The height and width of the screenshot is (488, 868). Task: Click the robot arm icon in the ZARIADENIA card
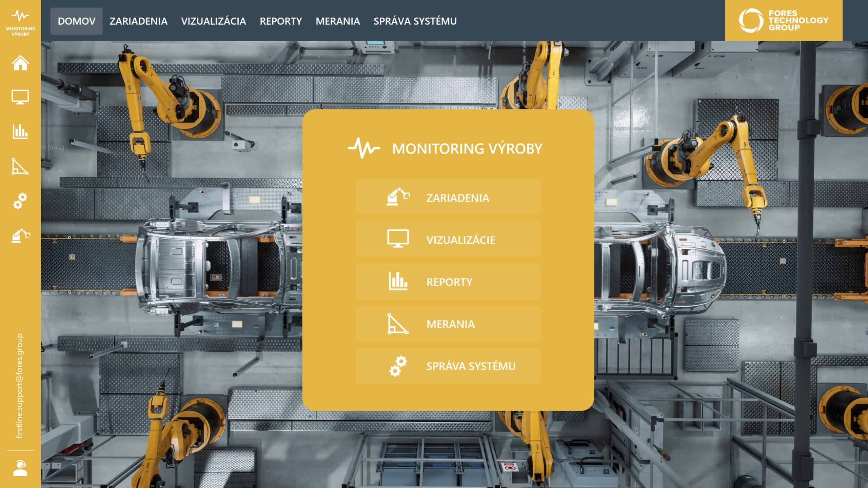(x=398, y=197)
